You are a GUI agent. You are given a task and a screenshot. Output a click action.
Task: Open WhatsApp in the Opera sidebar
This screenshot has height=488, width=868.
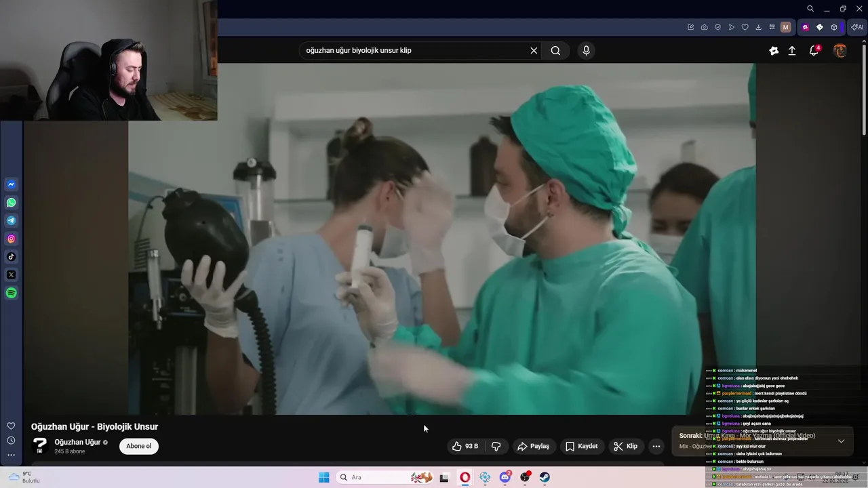tap(12, 203)
